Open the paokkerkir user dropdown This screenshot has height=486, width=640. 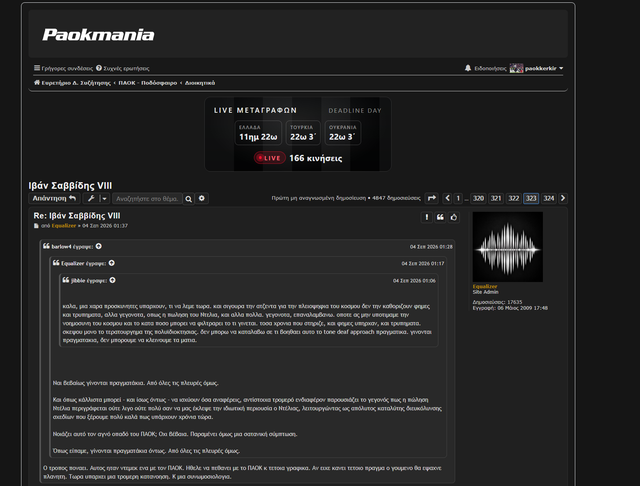point(544,68)
